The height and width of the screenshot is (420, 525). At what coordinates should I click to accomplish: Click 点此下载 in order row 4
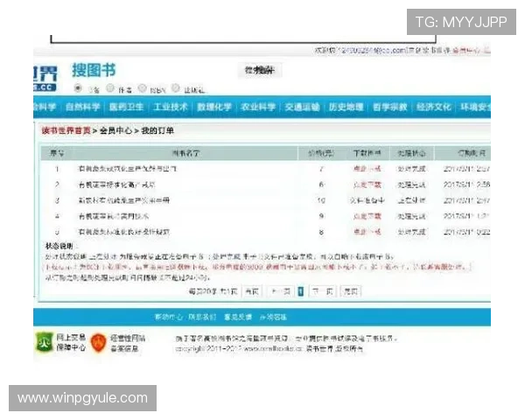coord(367,216)
